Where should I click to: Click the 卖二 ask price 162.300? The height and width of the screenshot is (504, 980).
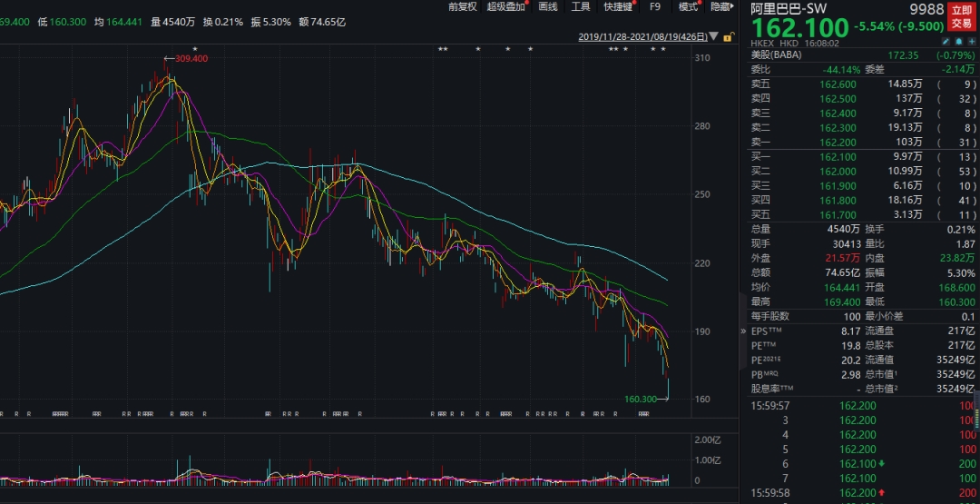838,127
